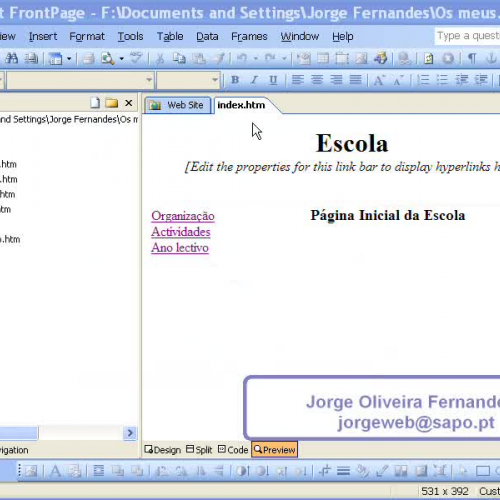Toggle Bold formatting

[235, 80]
